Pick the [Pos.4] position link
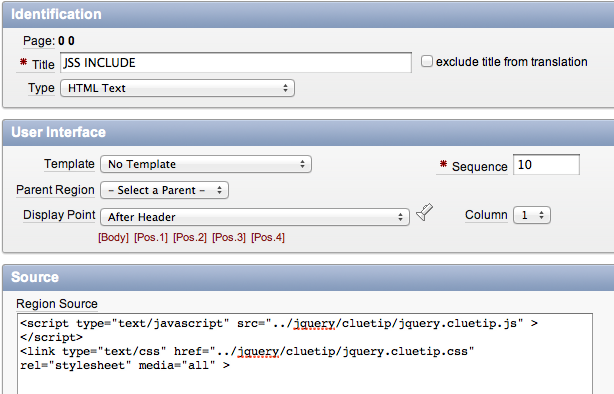 click(268, 237)
